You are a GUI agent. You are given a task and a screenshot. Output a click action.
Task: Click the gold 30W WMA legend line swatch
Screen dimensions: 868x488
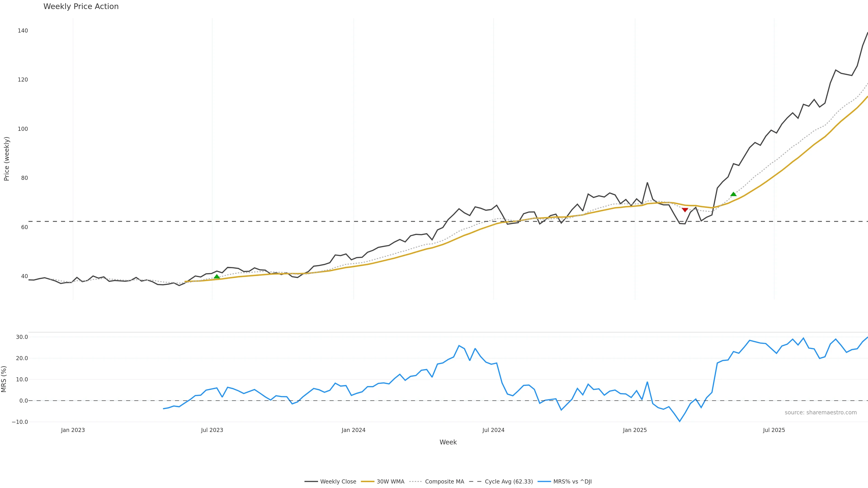(x=367, y=482)
